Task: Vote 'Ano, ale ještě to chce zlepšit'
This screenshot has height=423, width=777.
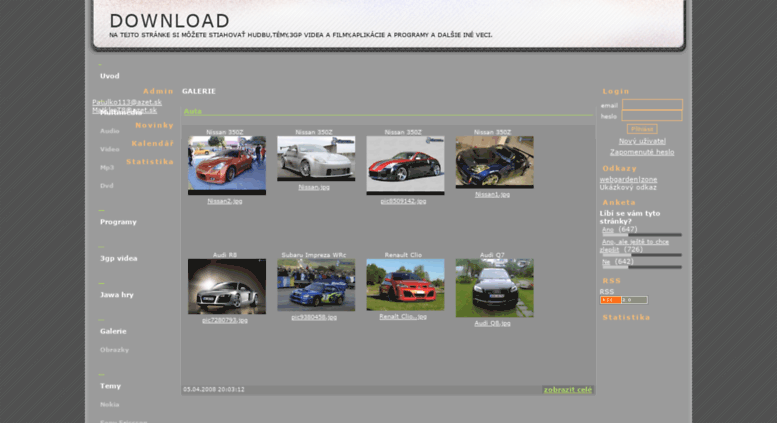Action: (634, 246)
